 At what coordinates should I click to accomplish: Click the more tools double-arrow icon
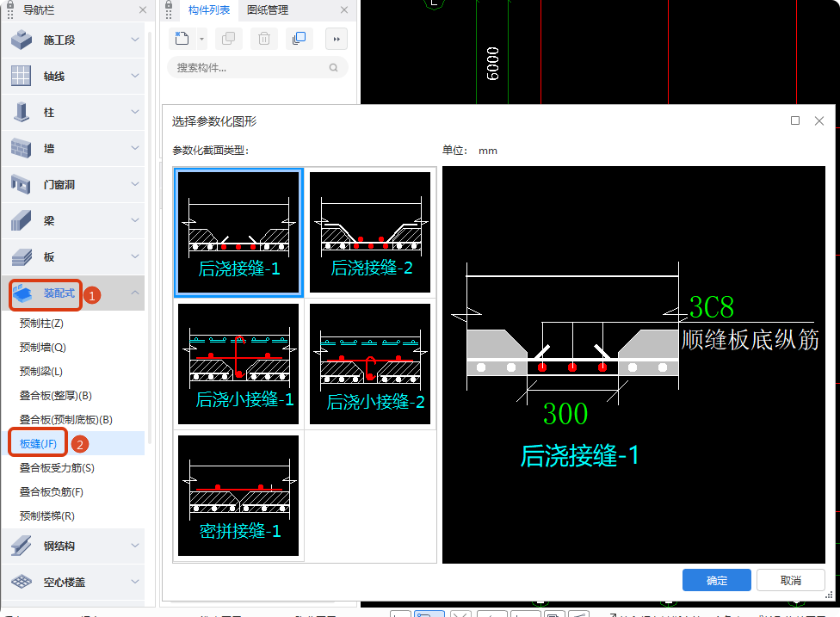pos(337,39)
